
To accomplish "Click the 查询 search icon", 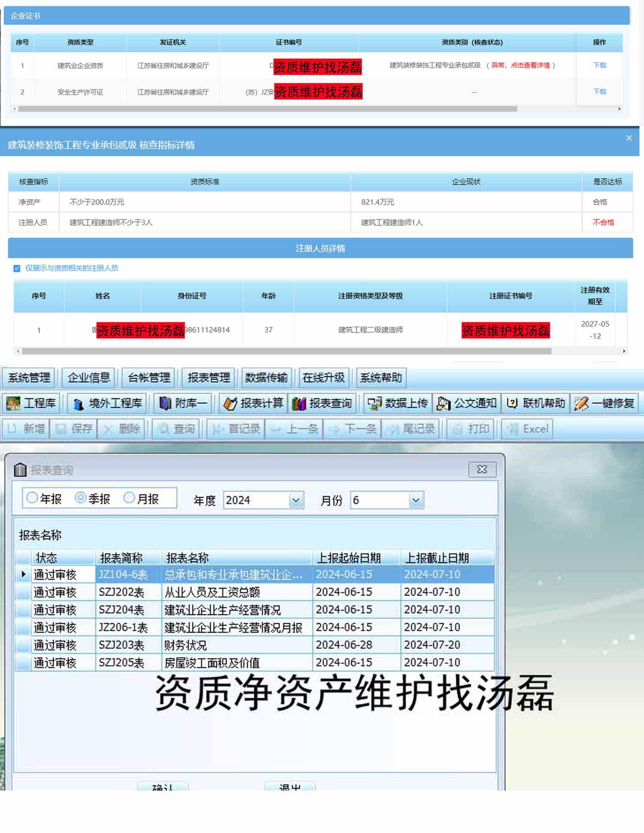I will click(176, 429).
